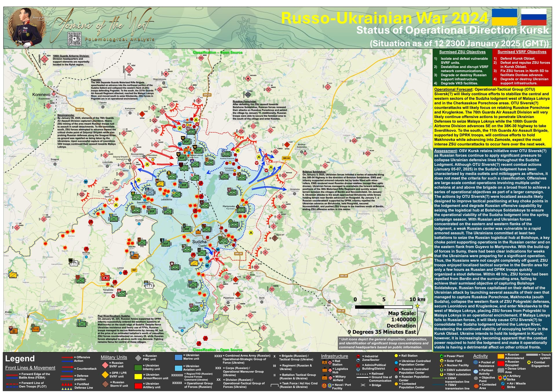Click the QR code in the header

74,39
